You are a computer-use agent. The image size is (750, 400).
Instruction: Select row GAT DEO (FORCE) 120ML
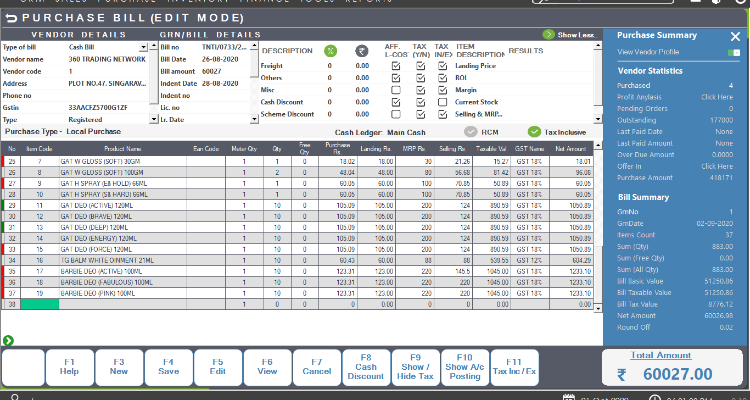298,250
